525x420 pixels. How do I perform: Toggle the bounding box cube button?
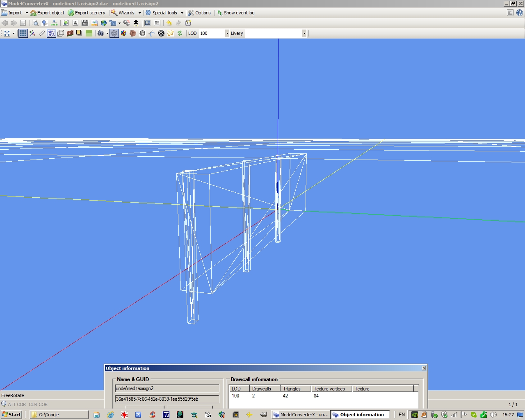[61, 33]
